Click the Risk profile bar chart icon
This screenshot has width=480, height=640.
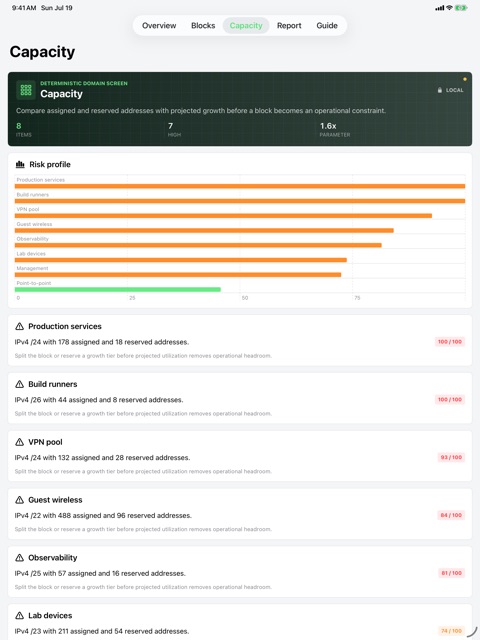point(20,164)
